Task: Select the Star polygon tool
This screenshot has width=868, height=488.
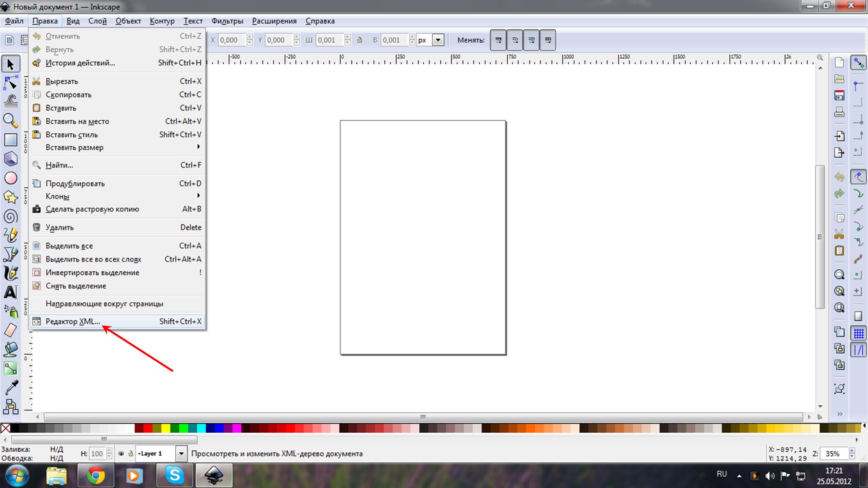Action: pos(11,197)
